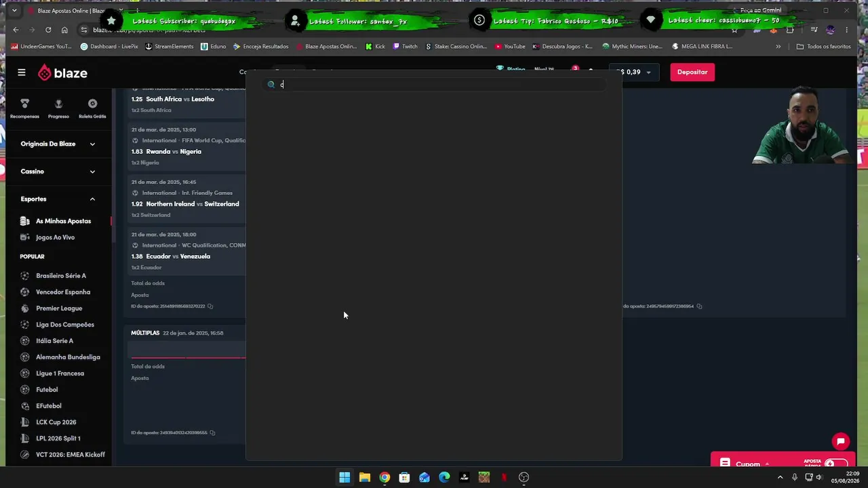Open Recompensas rewards icon
This screenshot has height=488, width=868.
(24, 108)
